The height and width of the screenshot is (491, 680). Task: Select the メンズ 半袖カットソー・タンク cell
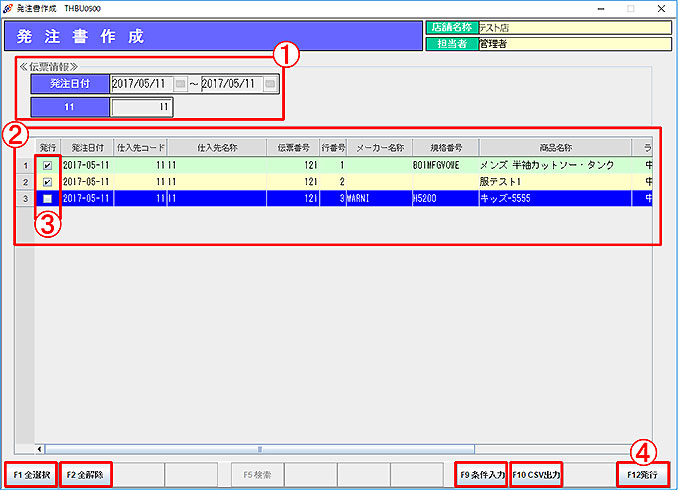tap(554, 165)
